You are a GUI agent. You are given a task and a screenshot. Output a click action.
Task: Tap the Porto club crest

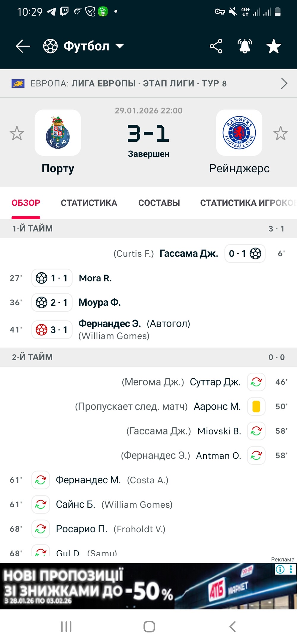click(58, 133)
